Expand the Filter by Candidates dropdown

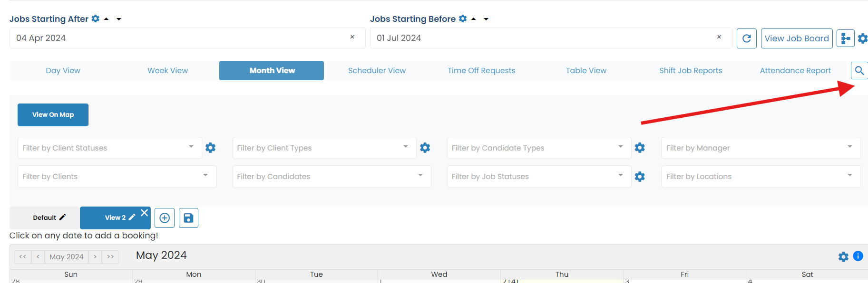420,175
